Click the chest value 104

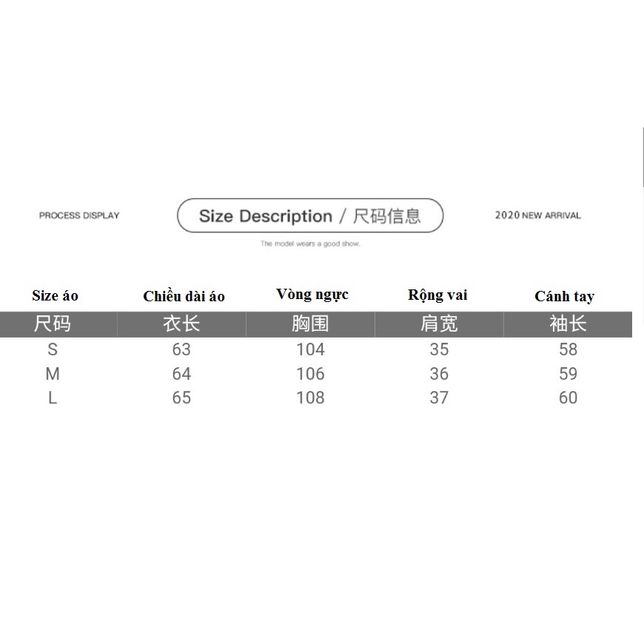pyautogui.click(x=310, y=349)
